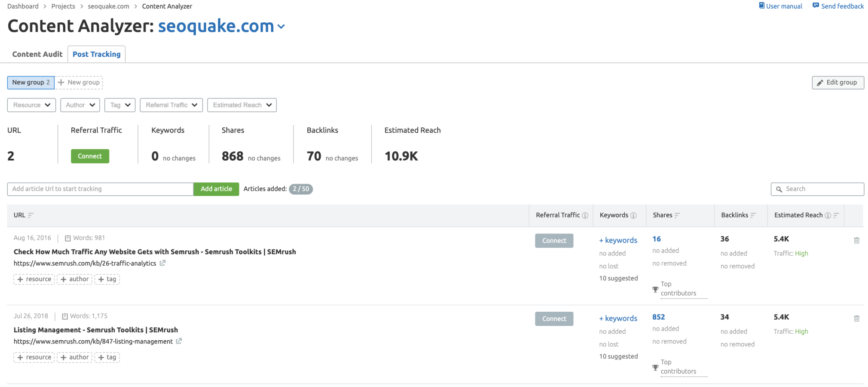Sort table by Backlinks column
This screenshot has height=387, width=868.
coord(753,215)
